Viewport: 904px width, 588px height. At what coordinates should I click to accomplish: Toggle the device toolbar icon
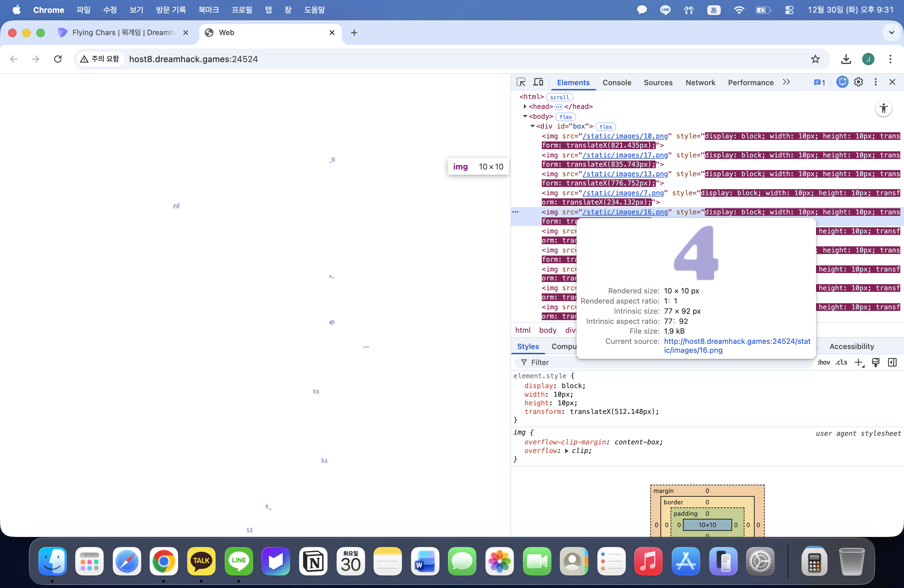[x=538, y=82]
